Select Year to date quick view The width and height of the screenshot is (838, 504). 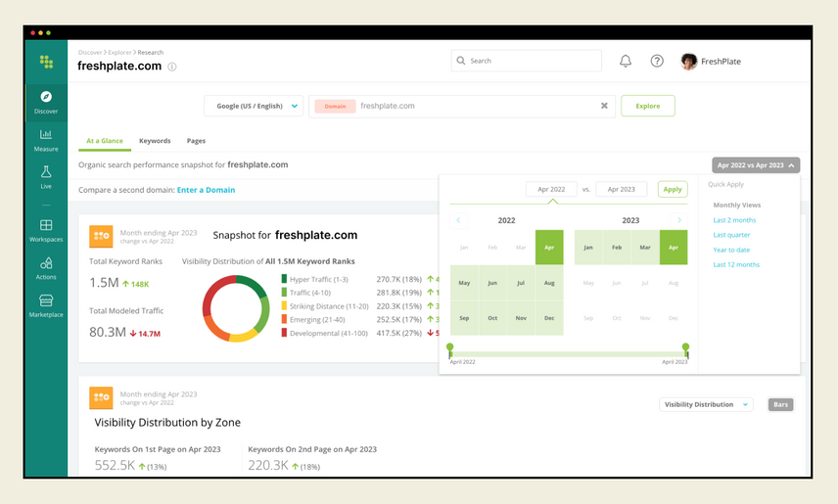[x=731, y=251]
